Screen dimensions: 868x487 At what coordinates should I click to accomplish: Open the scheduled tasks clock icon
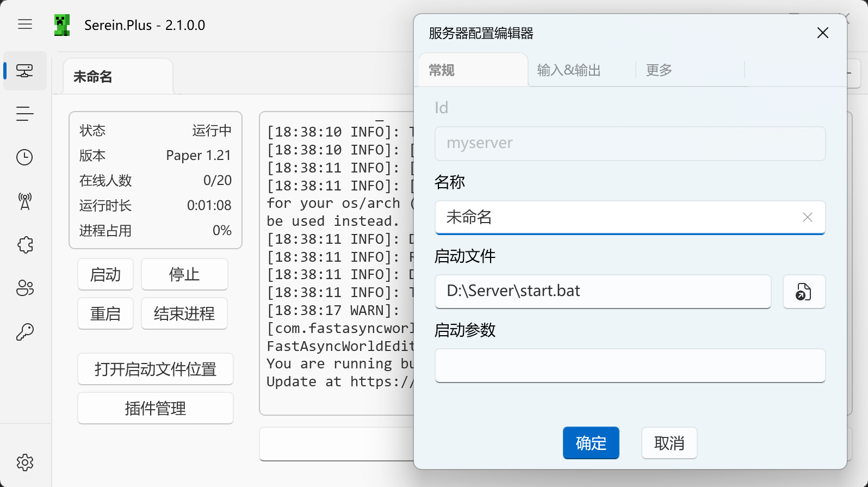pos(25,157)
